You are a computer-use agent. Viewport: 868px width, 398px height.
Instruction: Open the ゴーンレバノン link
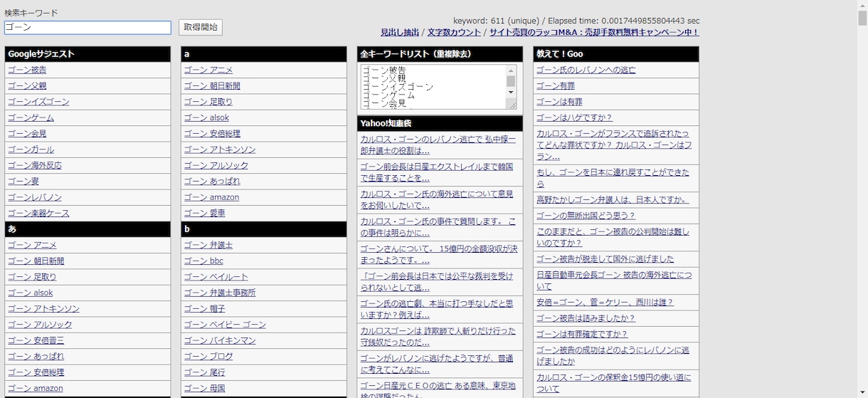pyautogui.click(x=35, y=197)
